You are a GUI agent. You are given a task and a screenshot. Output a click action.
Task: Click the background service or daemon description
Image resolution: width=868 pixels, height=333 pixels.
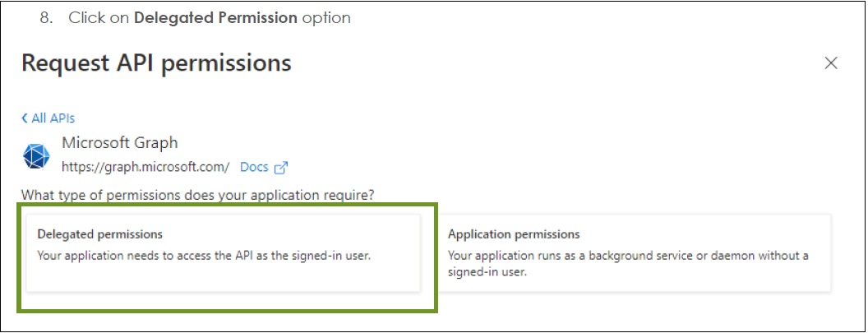[x=628, y=264]
